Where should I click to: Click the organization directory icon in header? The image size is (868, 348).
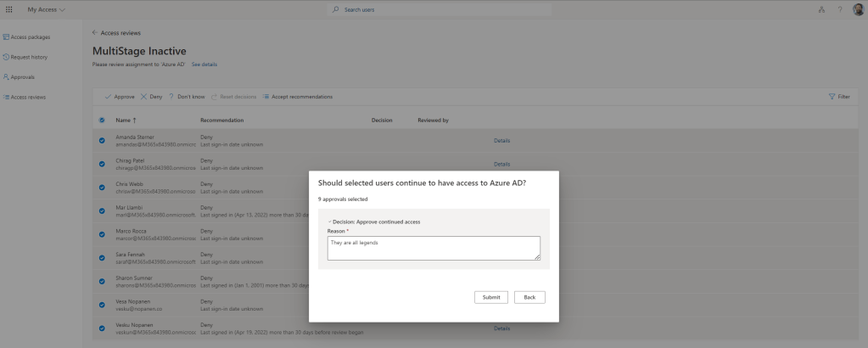coord(820,9)
